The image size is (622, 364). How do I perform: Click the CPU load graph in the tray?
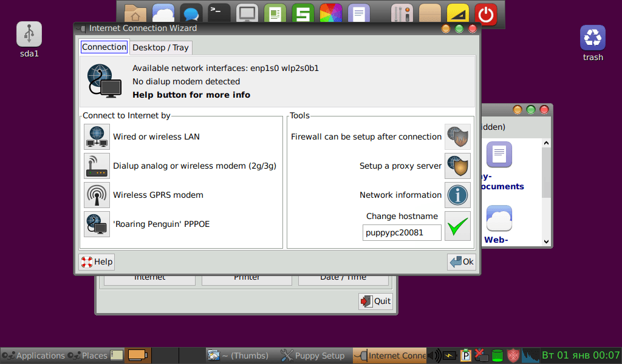click(530, 356)
